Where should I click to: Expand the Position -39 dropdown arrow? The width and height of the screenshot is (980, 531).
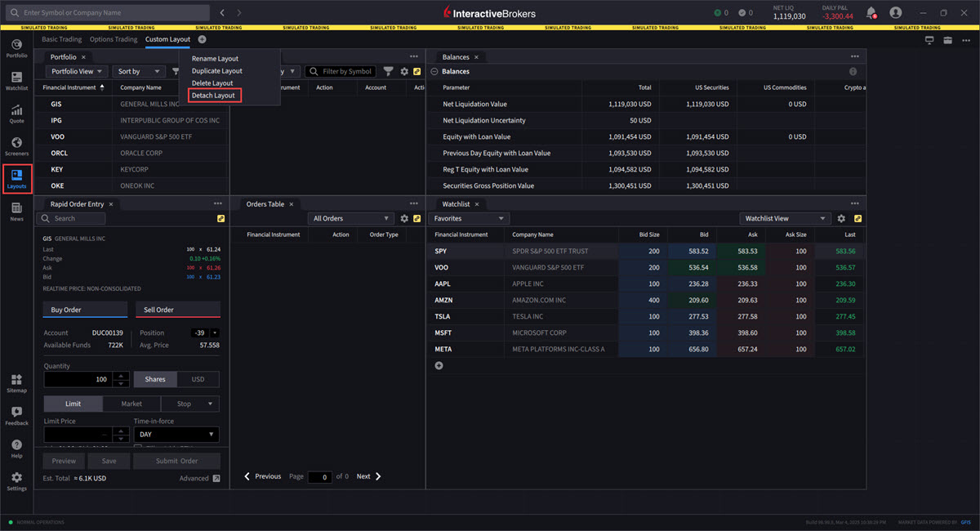[x=215, y=332]
